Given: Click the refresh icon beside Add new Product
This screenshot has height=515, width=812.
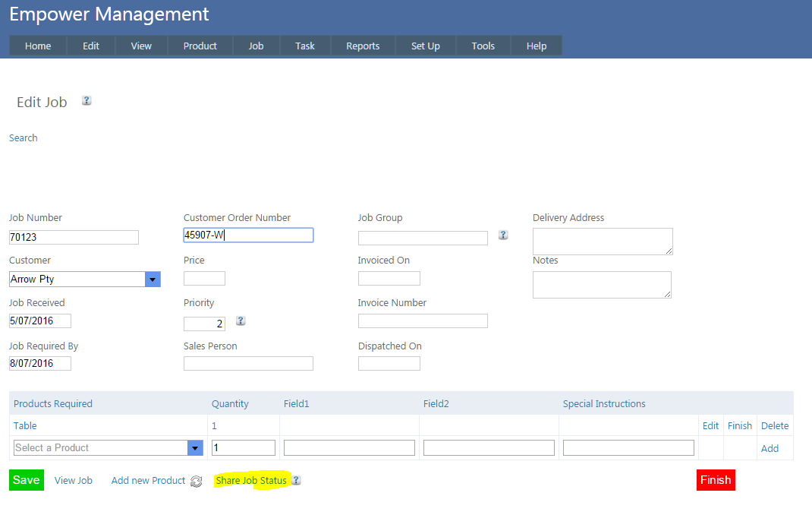Looking at the screenshot, I should point(197,481).
